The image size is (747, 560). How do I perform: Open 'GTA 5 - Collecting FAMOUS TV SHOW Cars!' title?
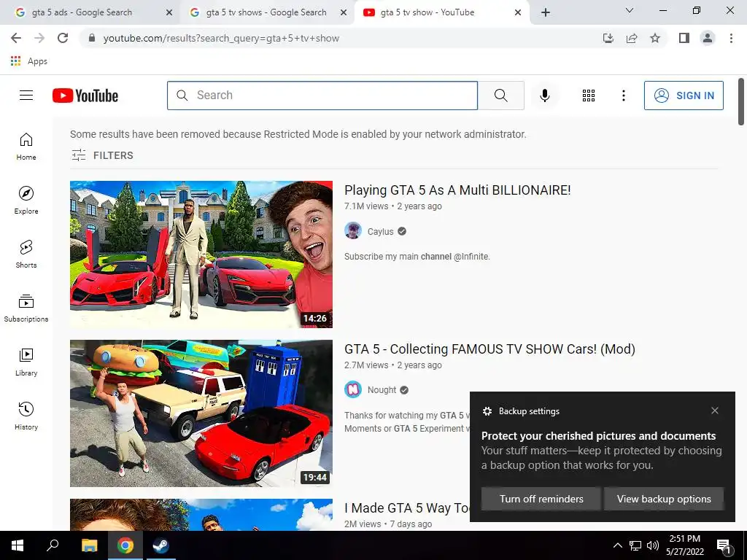coord(489,349)
